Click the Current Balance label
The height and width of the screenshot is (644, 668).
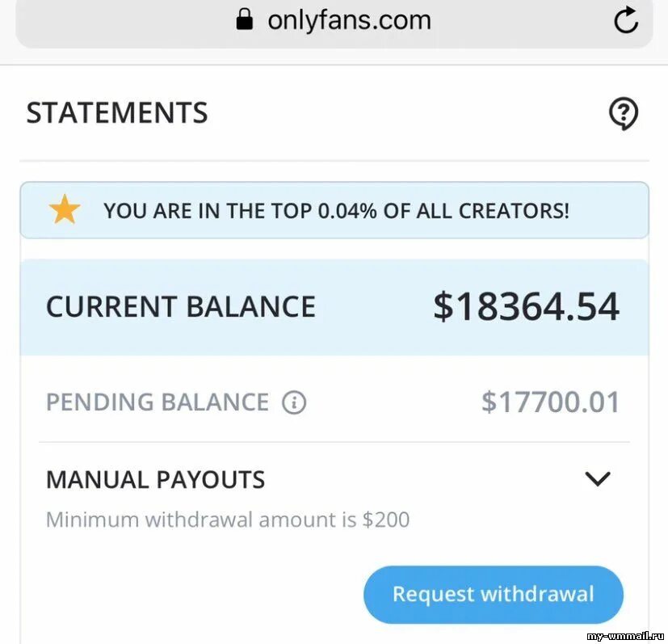pyautogui.click(x=181, y=307)
